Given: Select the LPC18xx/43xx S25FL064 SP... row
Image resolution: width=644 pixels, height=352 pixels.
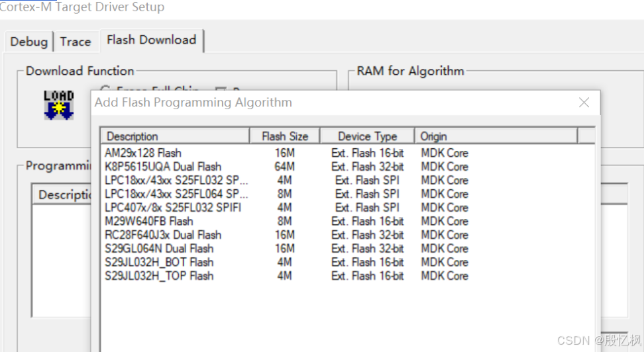Looking at the screenshot, I should [x=347, y=194].
